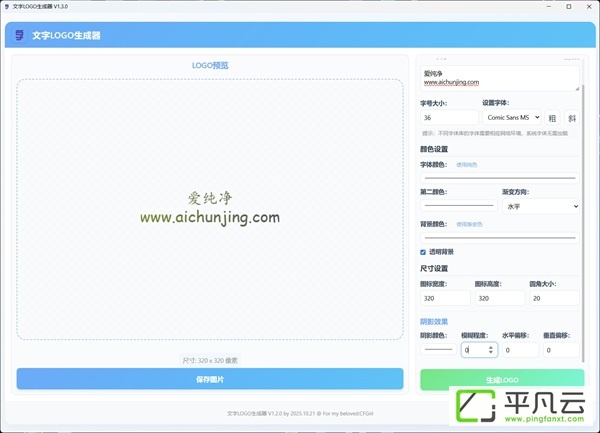This screenshot has width=600, height=433.
Task: Click the 生成LOGO button
Action: click(502, 379)
